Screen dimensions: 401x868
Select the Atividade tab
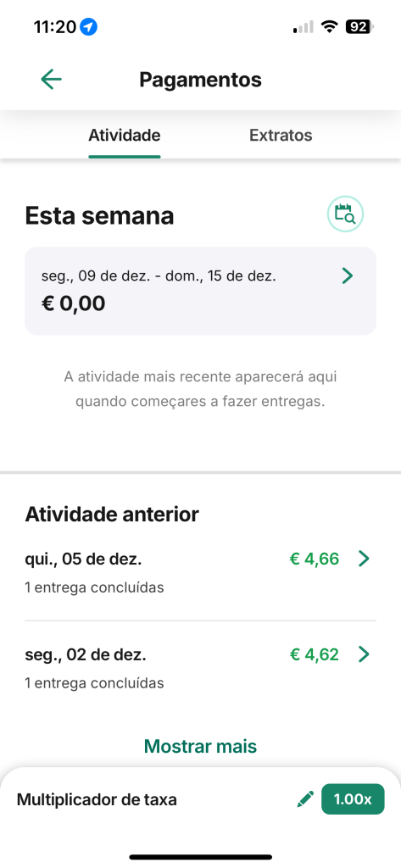pyautogui.click(x=125, y=136)
